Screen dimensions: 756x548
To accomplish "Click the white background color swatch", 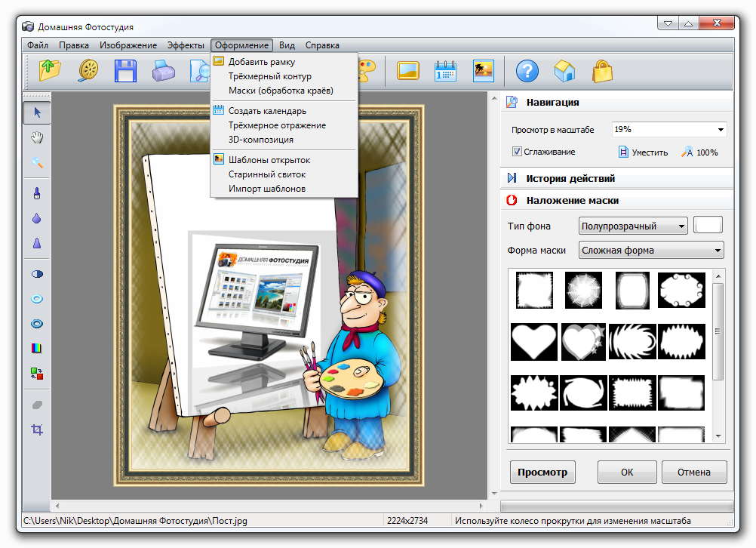I will coord(708,225).
